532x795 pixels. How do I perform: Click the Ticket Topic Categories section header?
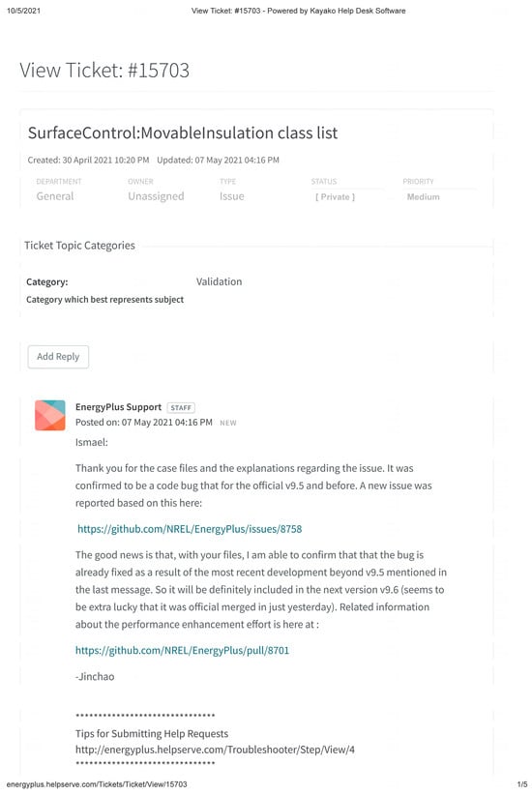pos(79,246)
